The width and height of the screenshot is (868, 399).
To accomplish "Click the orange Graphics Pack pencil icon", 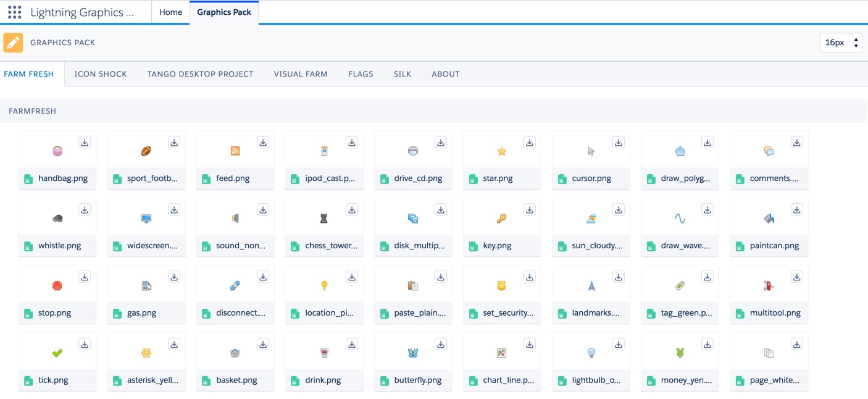I will tap(13, 43).
